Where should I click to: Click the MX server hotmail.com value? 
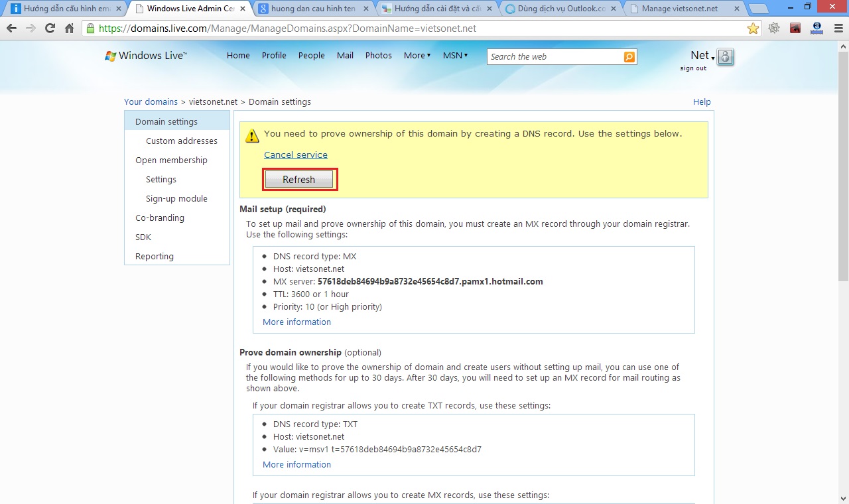pyautogui.click(x=430, y=282)
